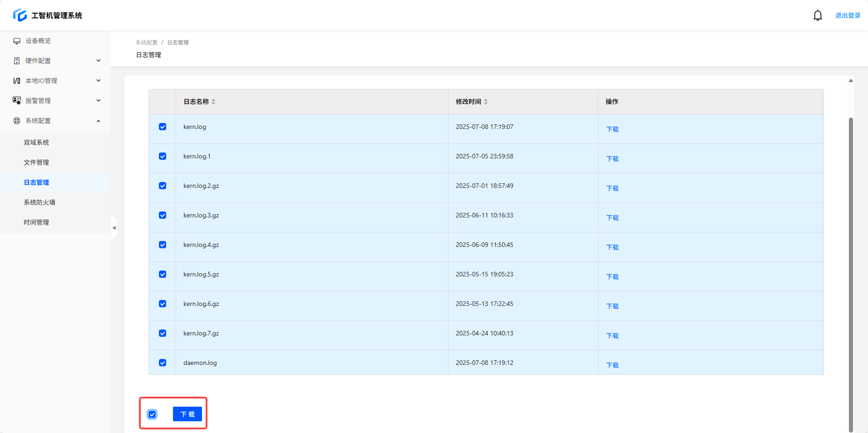
Task: Click the notification bell icon
Action: [x=817, y=15]
